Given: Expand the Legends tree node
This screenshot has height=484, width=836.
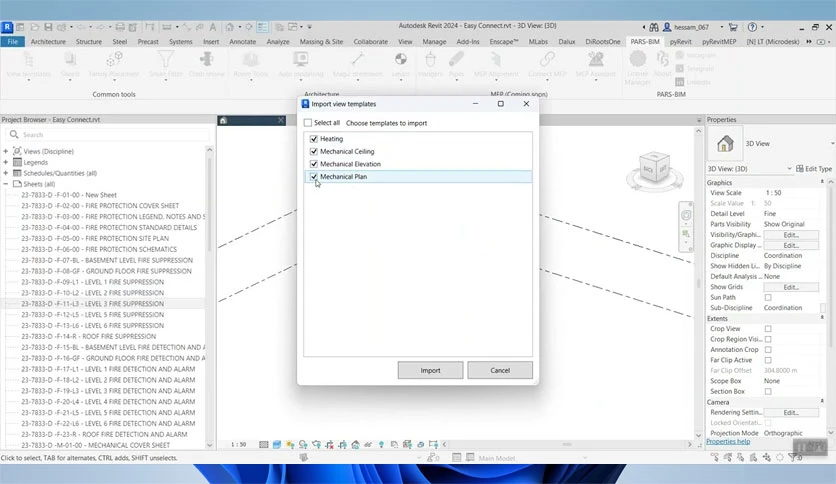Looking at the screenshot, I should 6,162.
